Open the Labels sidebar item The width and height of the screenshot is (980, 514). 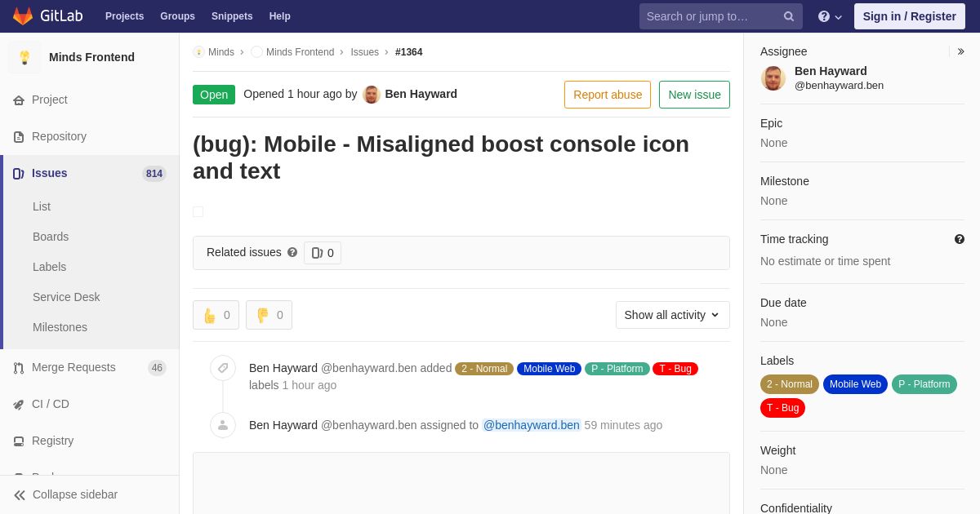(49, 268)
